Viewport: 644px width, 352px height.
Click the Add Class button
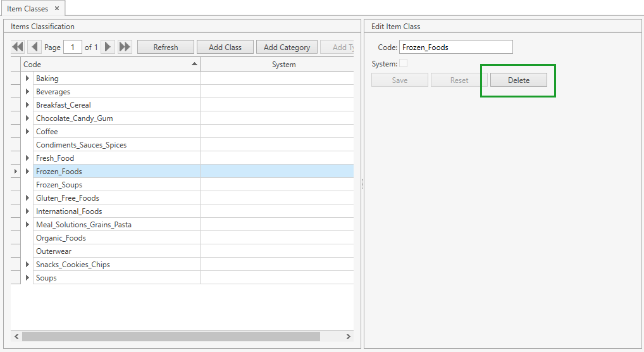(225, 47)
